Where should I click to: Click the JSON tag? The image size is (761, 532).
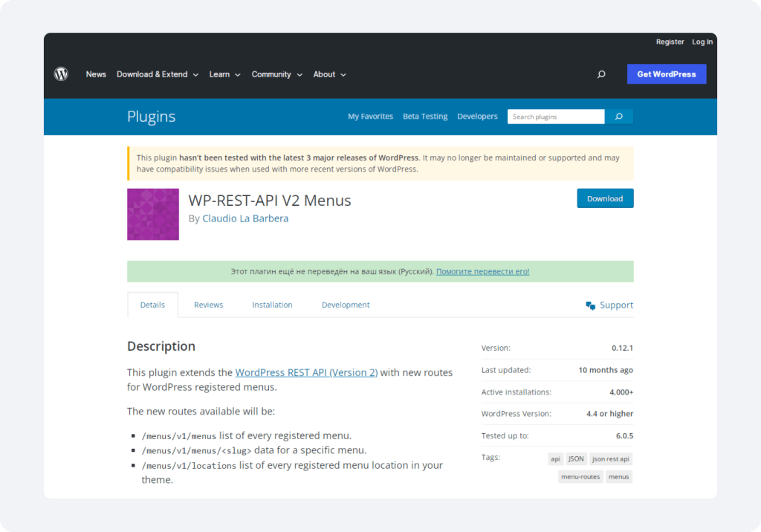(576, 458)
